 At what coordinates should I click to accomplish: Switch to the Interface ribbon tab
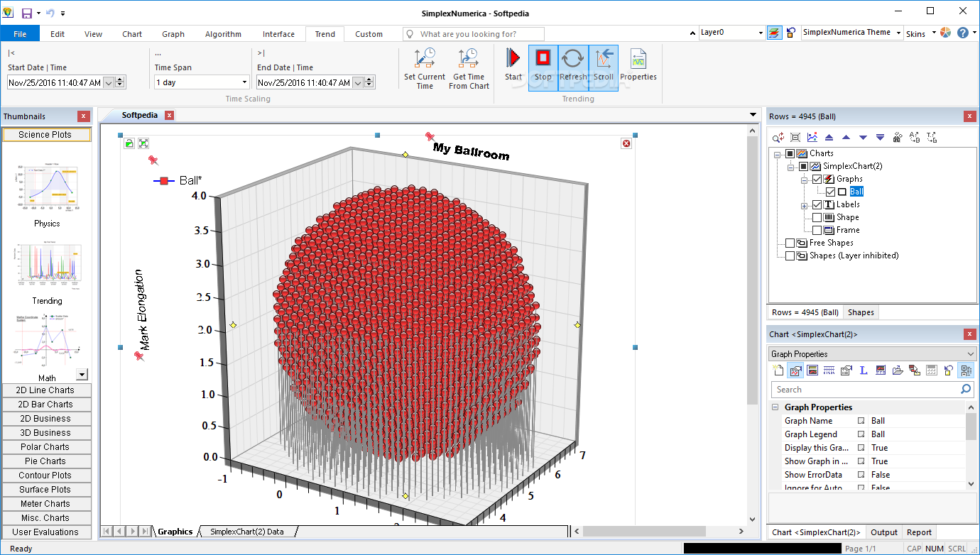point(278,34)
